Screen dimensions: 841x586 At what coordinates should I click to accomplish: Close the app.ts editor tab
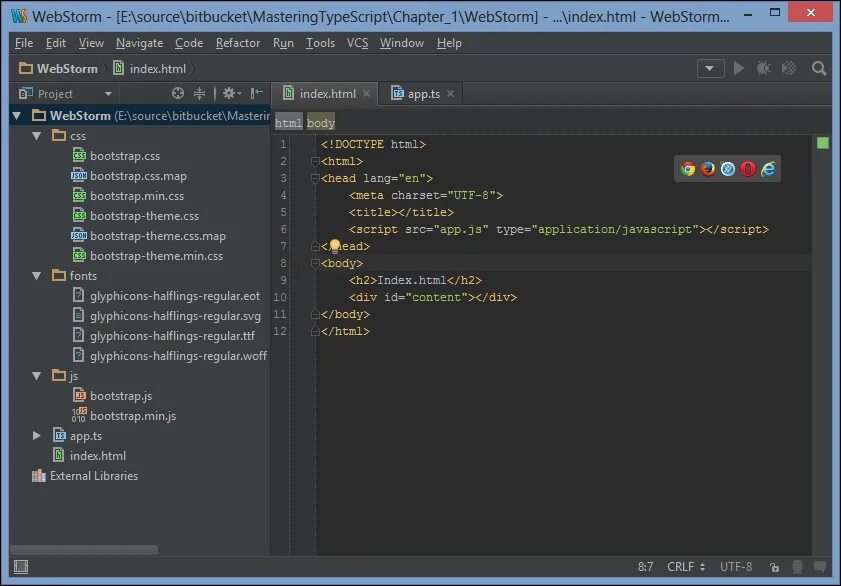[451, 94]
